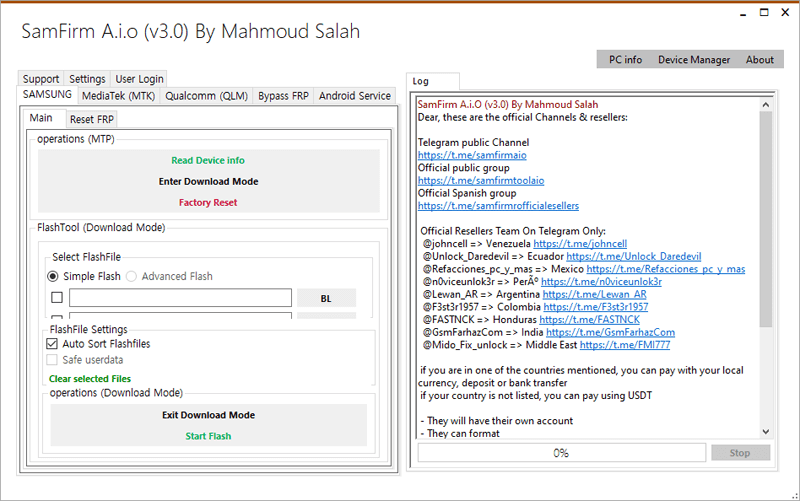Select the Advanced Flash radio button

click(132, 276)
